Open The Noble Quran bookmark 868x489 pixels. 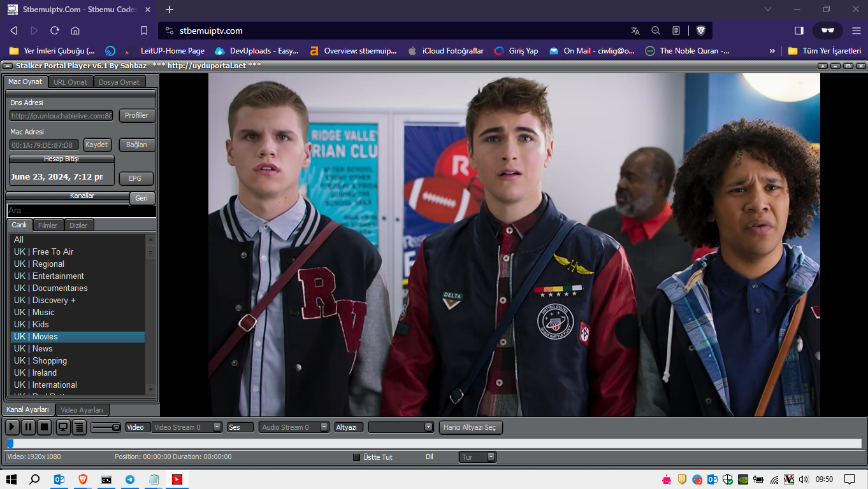pyautogui.click(x=688, y=51)
